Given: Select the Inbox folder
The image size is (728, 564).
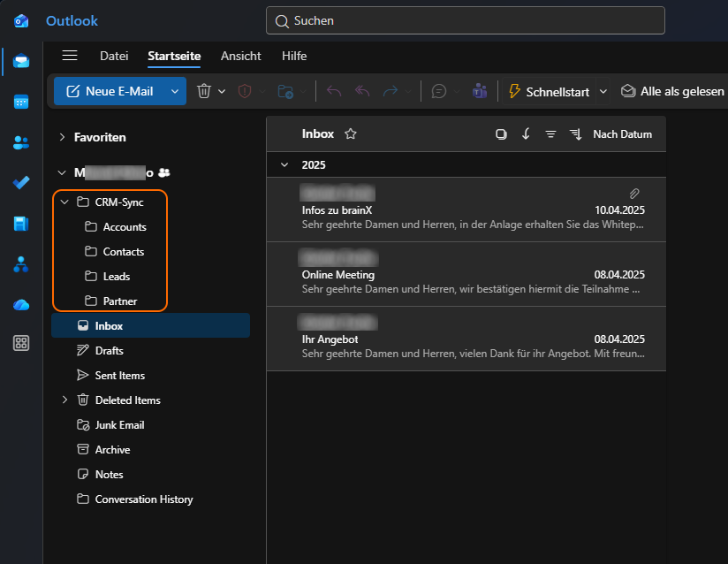Looking at the screenshot, I should pos(151,325).
